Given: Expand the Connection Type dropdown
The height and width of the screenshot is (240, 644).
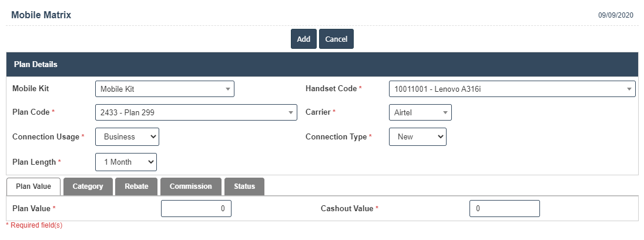Looking at the screenshot, I should coord(417,136).
